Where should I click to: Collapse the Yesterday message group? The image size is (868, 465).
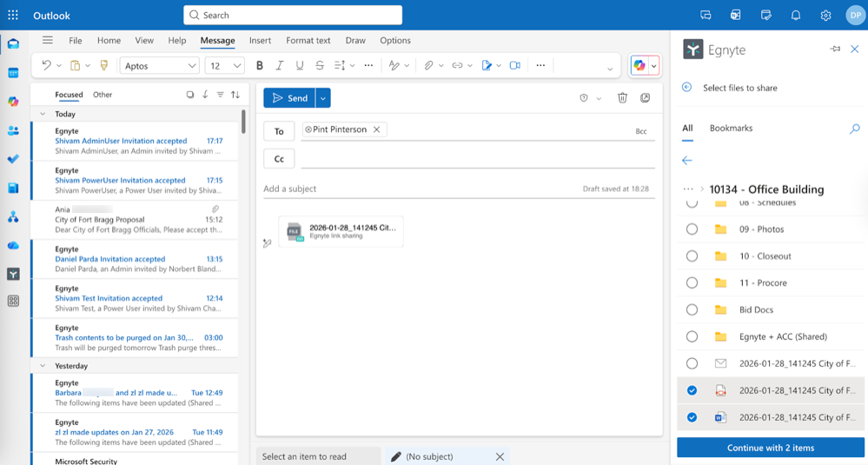point(43,366)
